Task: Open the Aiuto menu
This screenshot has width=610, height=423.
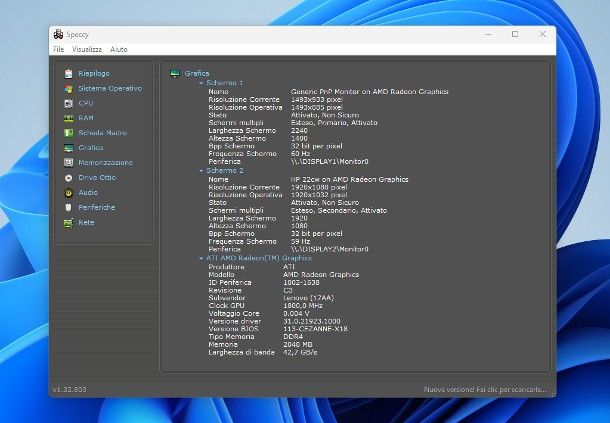Action: pyautogui.click(x=119, y=48)
